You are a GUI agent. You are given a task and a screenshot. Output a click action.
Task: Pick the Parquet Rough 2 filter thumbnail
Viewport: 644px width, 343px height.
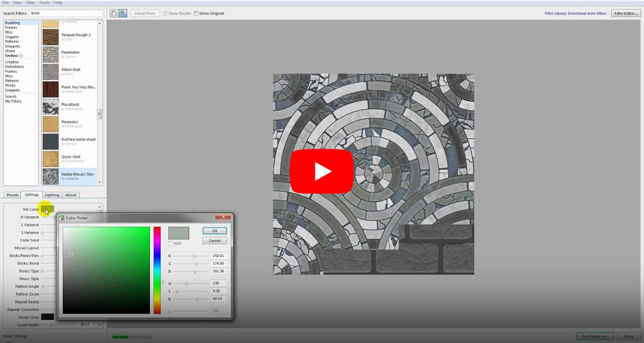[x=51, y=37]
